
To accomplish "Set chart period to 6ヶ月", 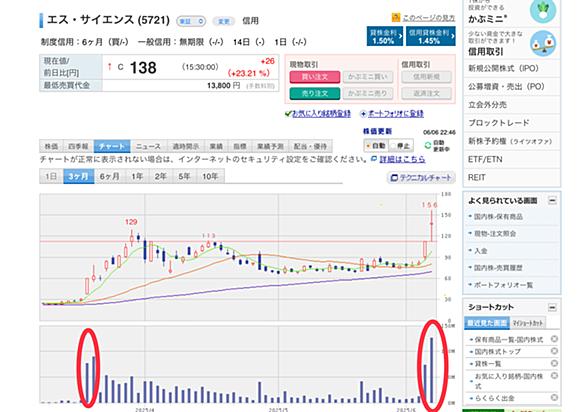I will click(x=110, y=176).
